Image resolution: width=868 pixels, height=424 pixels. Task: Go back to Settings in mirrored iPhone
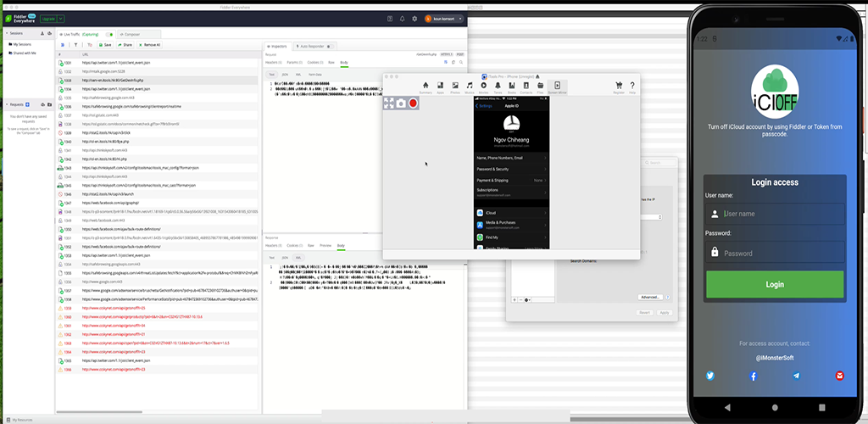coord(484,106)
